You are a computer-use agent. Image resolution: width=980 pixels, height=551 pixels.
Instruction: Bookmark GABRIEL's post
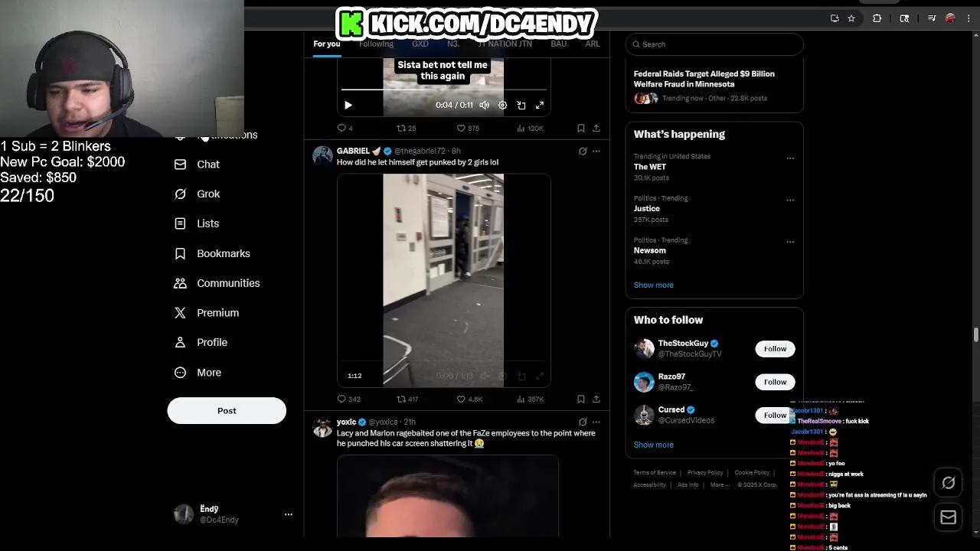point(581,399)
